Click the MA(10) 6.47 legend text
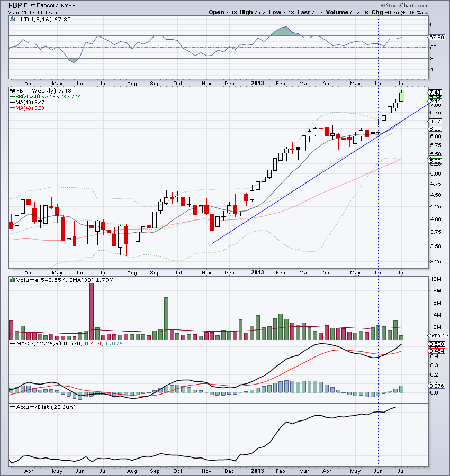450x476 pixels. 30,103
